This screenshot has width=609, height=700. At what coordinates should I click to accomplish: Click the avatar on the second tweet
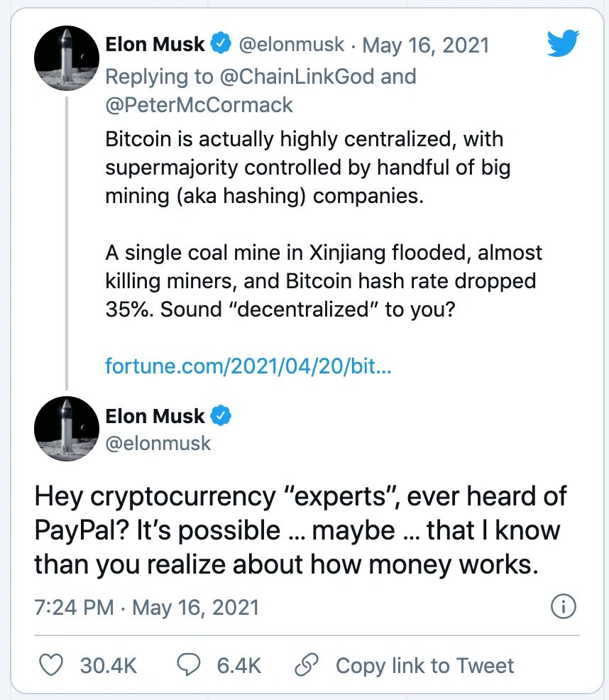[x=66, y=429]
